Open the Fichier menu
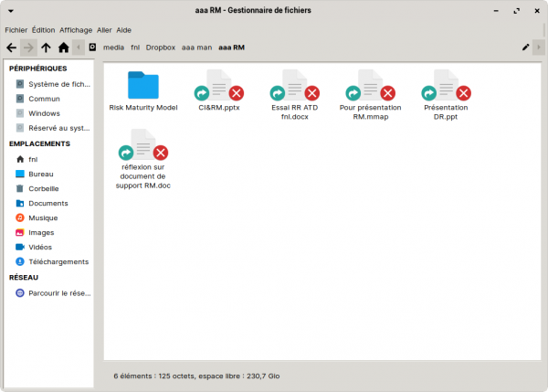This screenshot has width=548, height=392. coord(16,29)
